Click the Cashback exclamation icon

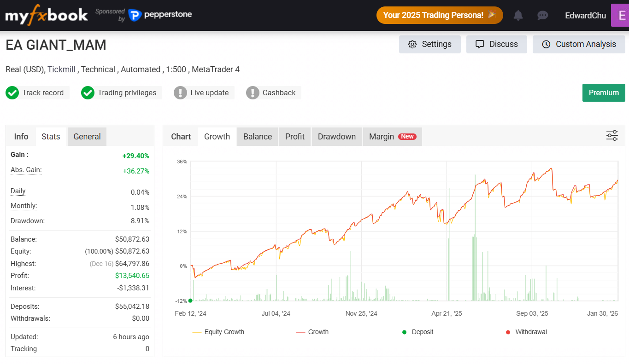point(253,92)
